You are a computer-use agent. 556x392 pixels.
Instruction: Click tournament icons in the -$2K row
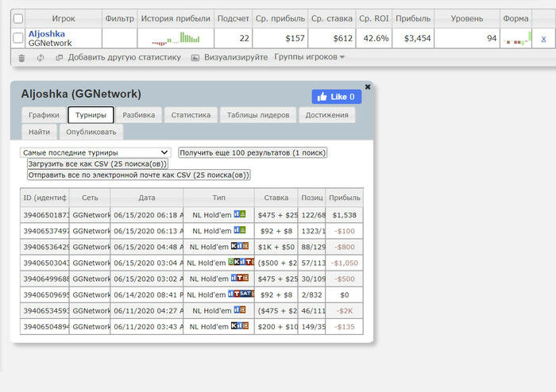point(240,309)
